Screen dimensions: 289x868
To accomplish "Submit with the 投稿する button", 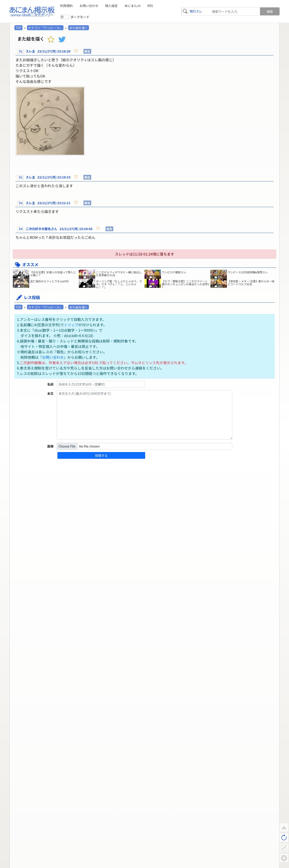I will tap(101, 455).
